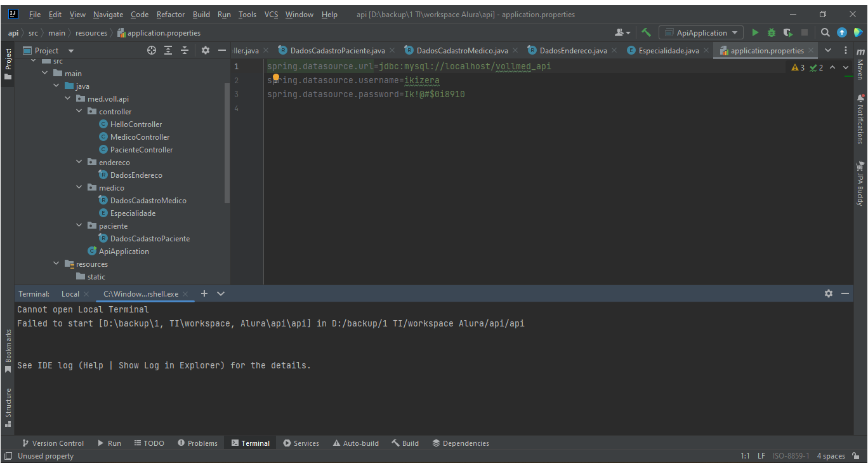868x463 pixels.
Task: Open Notifications sidebar panel
Action: [860, 119]
